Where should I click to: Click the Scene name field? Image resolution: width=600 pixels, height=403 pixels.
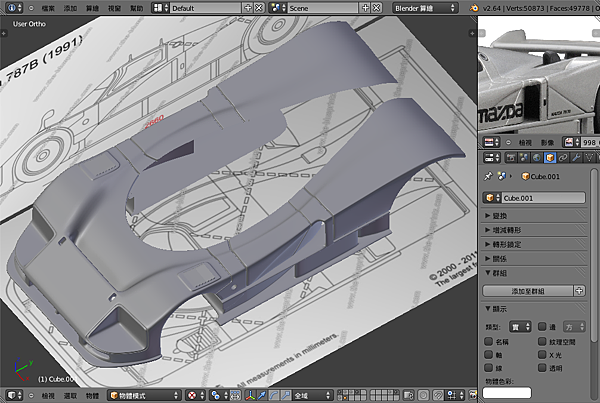323,8
